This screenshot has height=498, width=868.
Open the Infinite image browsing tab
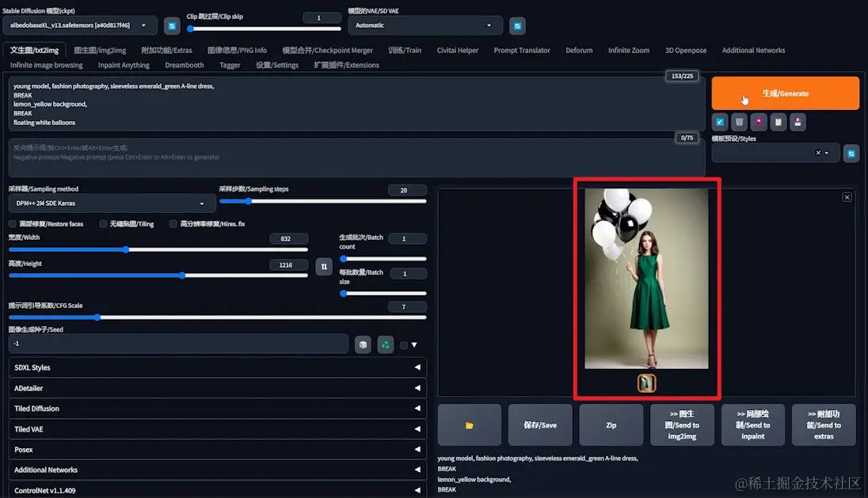click(47, 65)
